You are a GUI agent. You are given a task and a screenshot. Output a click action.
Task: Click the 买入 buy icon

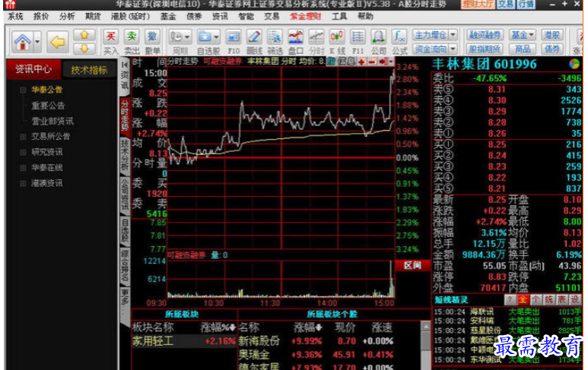pos(110,36)
